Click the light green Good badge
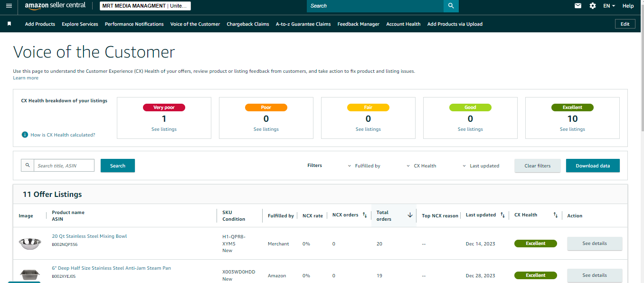This screenshot has height=283, width=644. pos(470,107)
